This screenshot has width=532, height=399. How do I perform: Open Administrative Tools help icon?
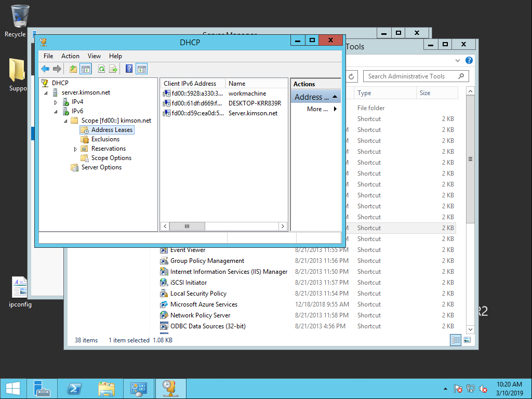pyautogui.click(x=469, y=60)
